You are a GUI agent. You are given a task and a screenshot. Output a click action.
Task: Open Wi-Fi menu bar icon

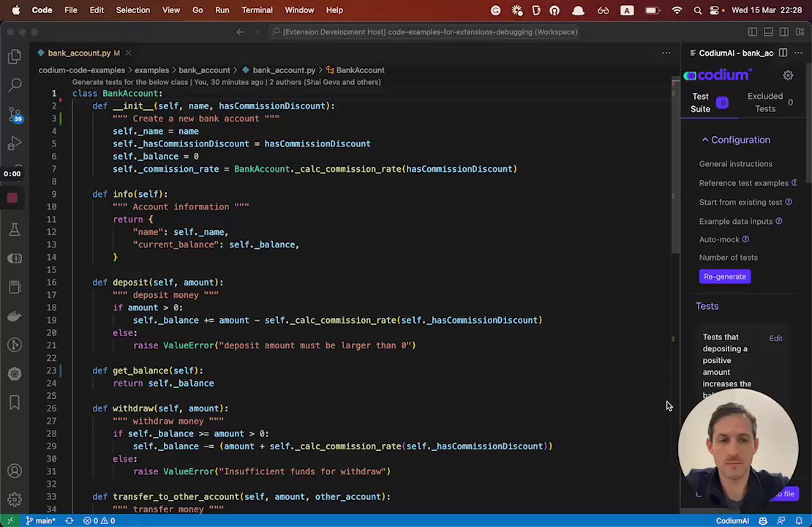click(677, 10)
